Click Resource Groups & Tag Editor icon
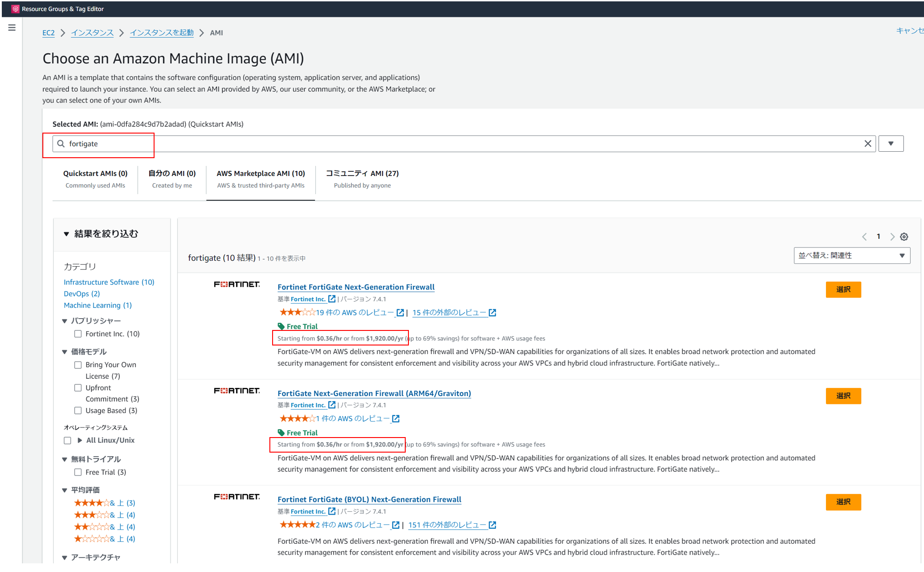Viewport: 924px width, 572px height. point(15,9)
